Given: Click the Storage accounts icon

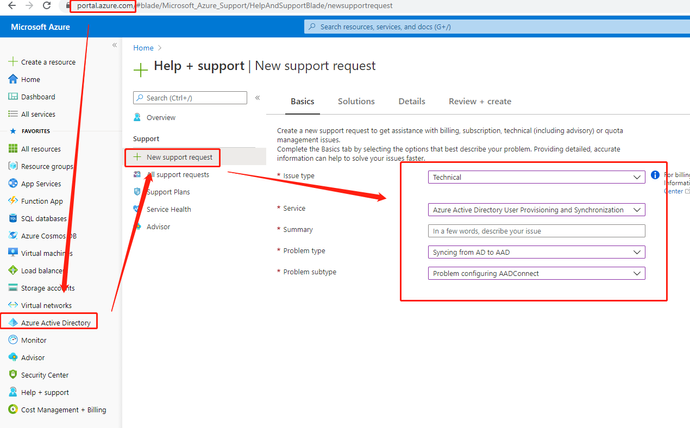Looking at the screenshot, I should (13, 288).
